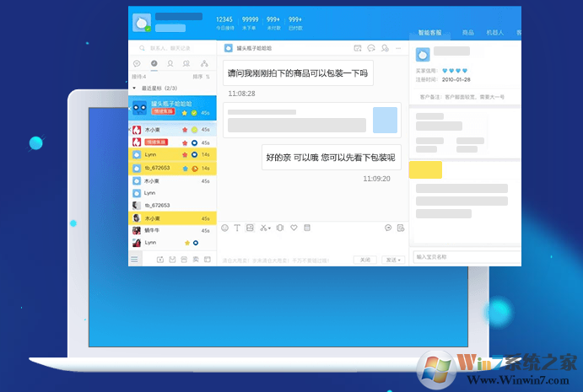Click the vibrate window icon in chat toolbar
Image resolution: width=583 pixels, height=392 pixels.
click(x=280, y=228)
